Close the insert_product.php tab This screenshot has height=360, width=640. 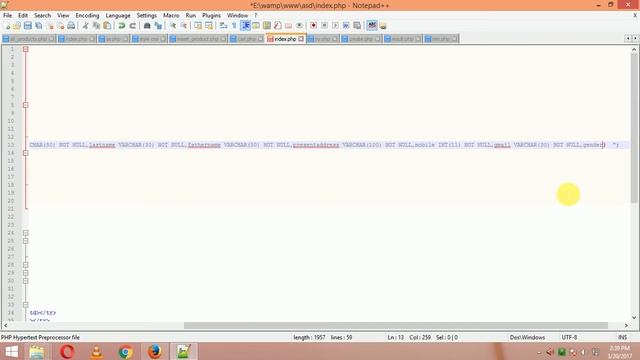click(x=223, y=39)
